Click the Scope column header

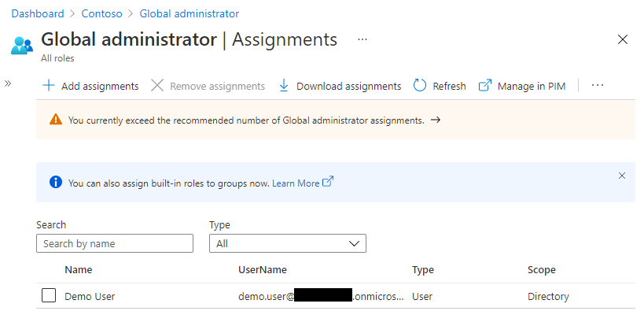point(541,270)
